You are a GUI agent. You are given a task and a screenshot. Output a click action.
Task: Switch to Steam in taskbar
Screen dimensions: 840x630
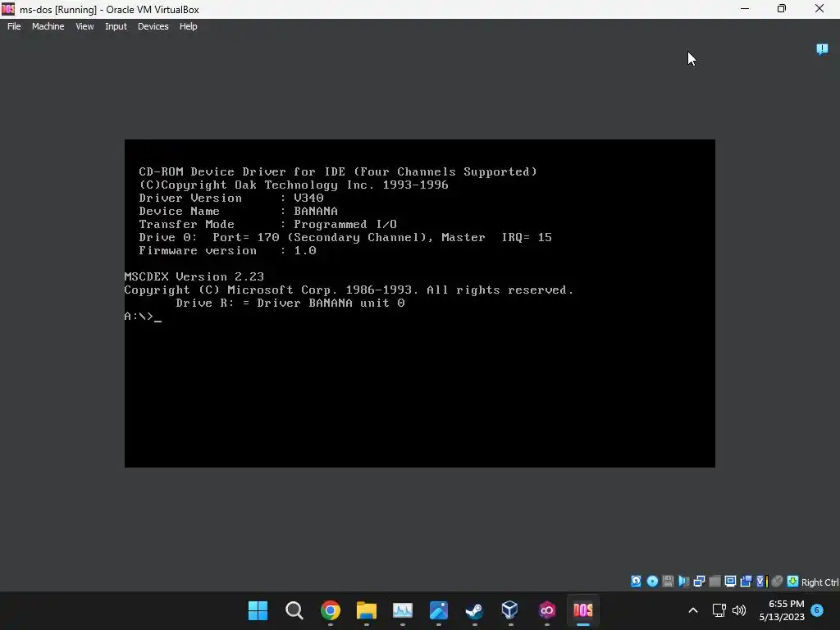tap(475, 610)
